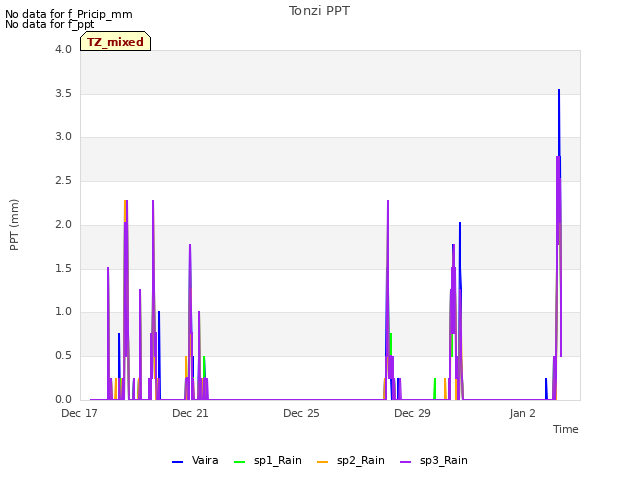Click the TZ_mixed annotation label

pyautogui.click(x=116, y=42)
